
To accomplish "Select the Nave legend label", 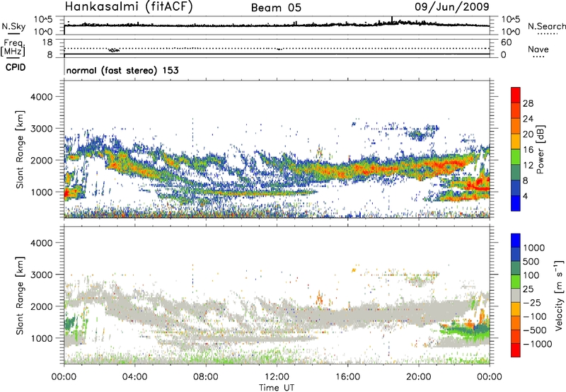I will pos(538,50).
